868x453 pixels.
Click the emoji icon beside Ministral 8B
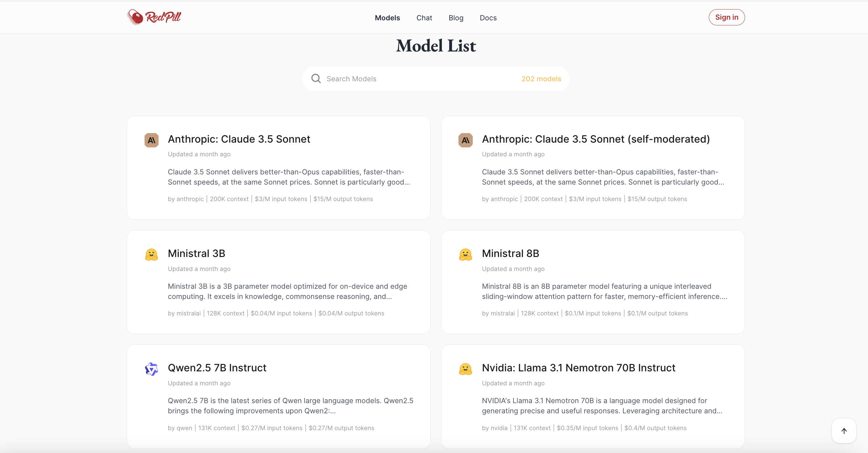465,255
